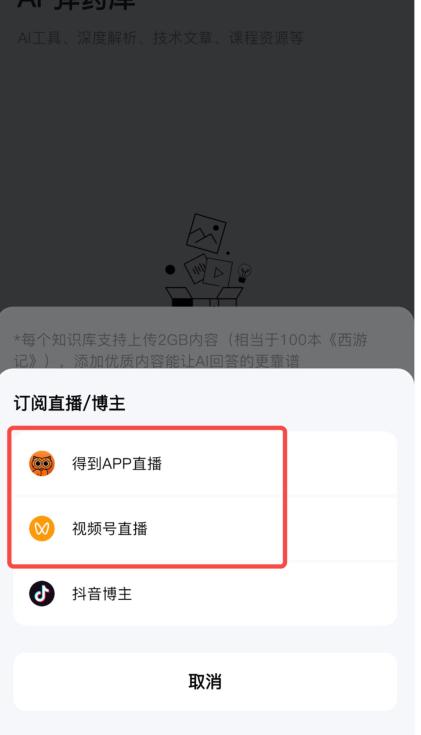Click the audio waveform card in illustration
The width and height of the screenshot is (421, 735).
coord(196,268)
